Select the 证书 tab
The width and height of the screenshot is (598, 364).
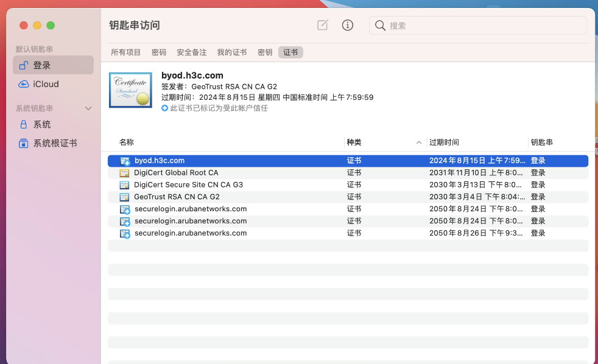290,52
